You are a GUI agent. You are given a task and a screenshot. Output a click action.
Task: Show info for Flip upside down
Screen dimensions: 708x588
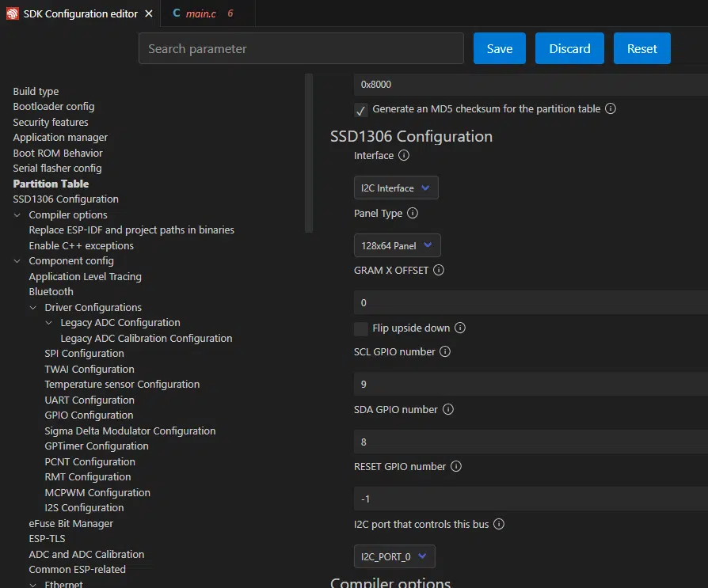[x=459, y=328]
